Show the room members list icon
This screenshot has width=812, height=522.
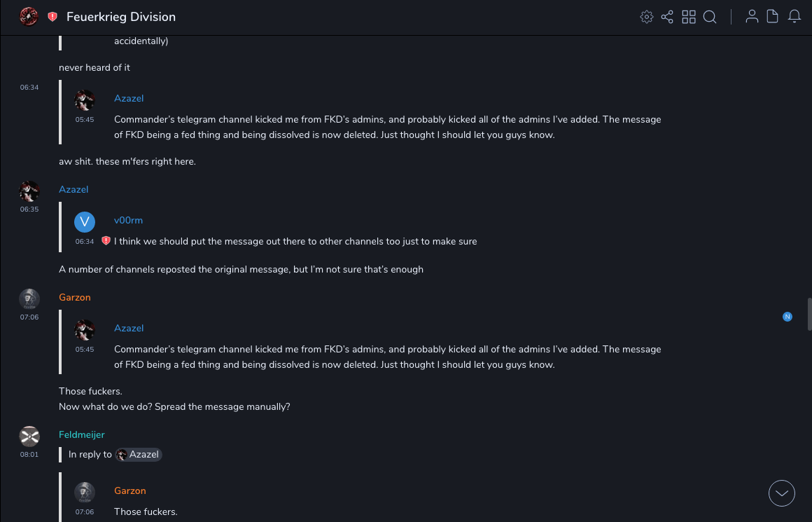752,17
